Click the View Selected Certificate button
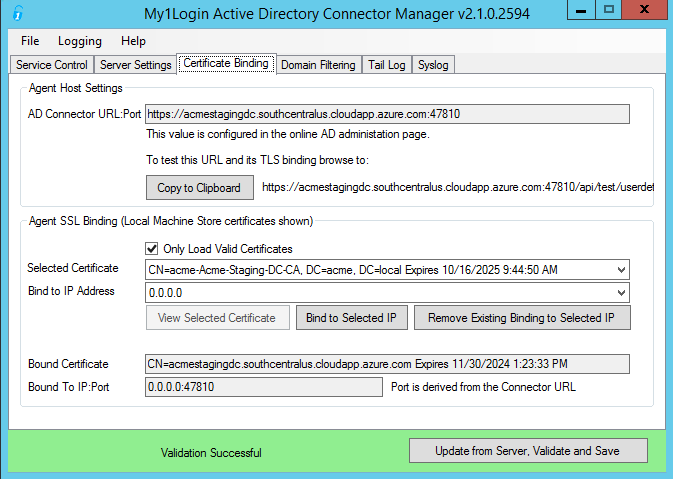Viewport: 673px width, 479px height. pos(218,318)
